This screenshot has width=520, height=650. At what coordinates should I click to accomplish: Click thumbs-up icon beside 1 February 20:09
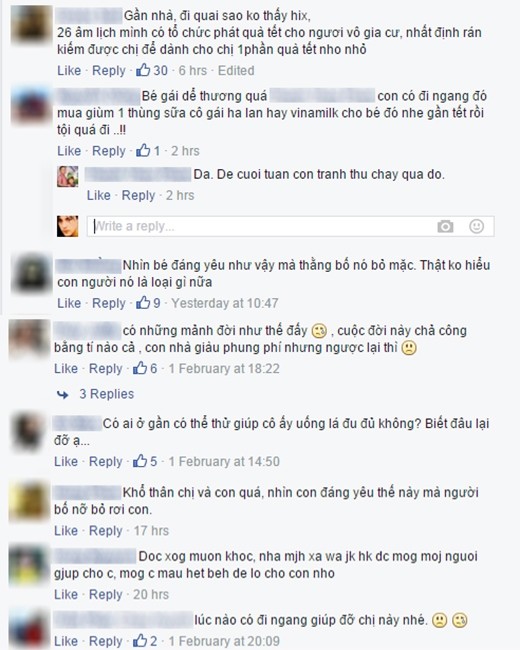[140, 640]
